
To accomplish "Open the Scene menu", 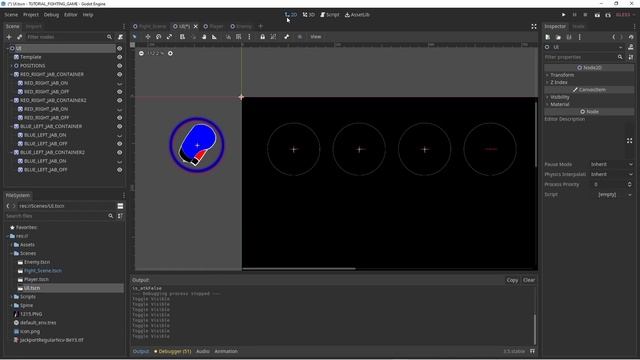I will coord(11,15).
